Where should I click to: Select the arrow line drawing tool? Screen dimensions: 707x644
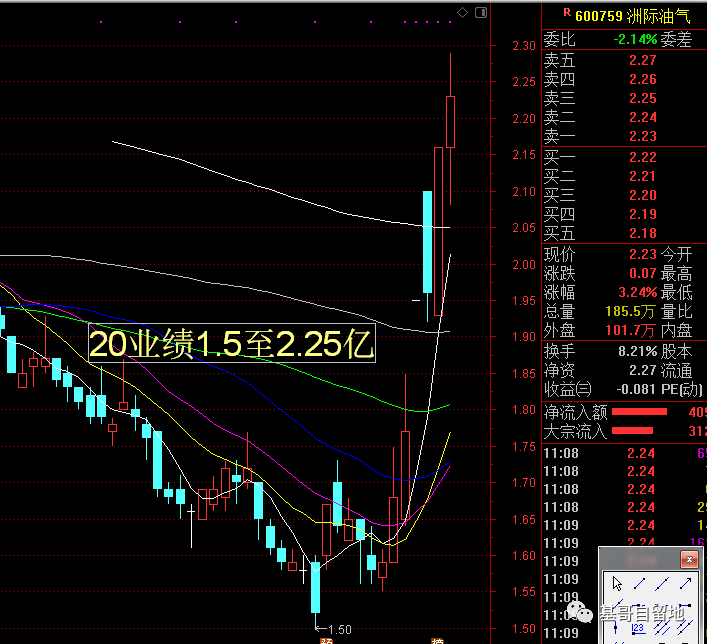[x=685, y=584]
